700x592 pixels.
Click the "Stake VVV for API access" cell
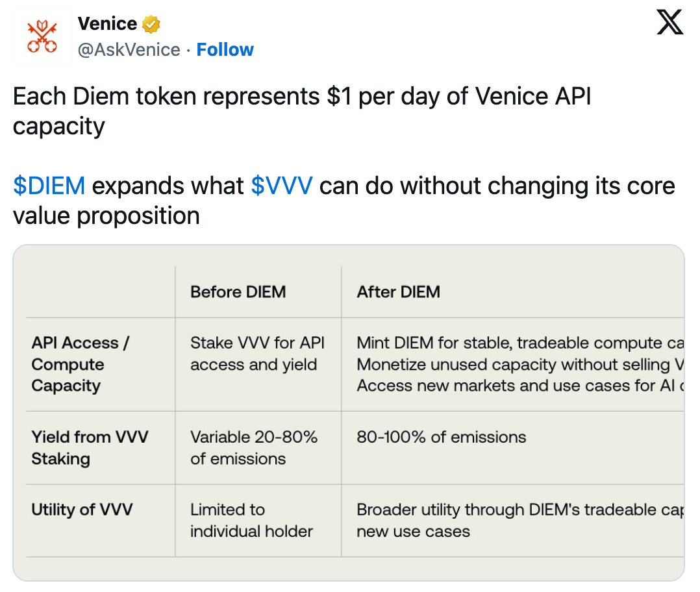(x=257, y=354)
